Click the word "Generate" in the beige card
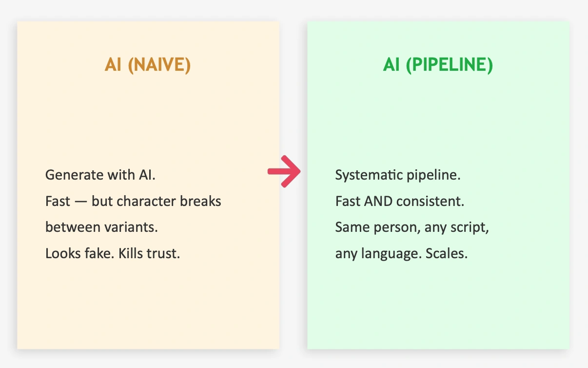Screen dimensions: 588x368 pyautogui.click(x=67, y=175)
